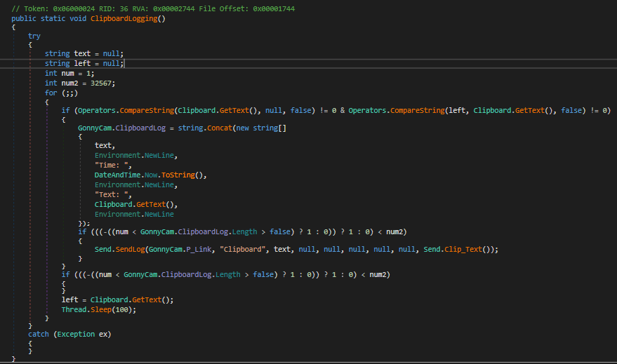Click the 'public' keyword in method declaration
Viewport: 617px width, 364px height.
point(24,18)
